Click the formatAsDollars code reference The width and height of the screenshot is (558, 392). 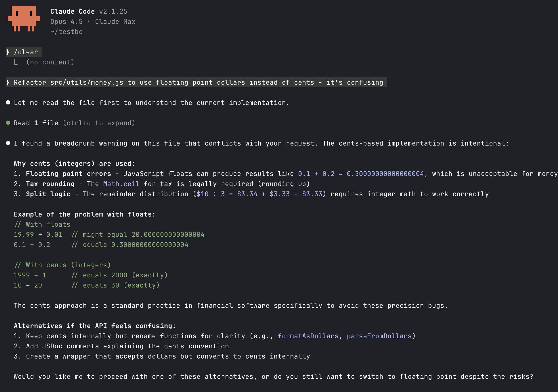click(308, 336)
